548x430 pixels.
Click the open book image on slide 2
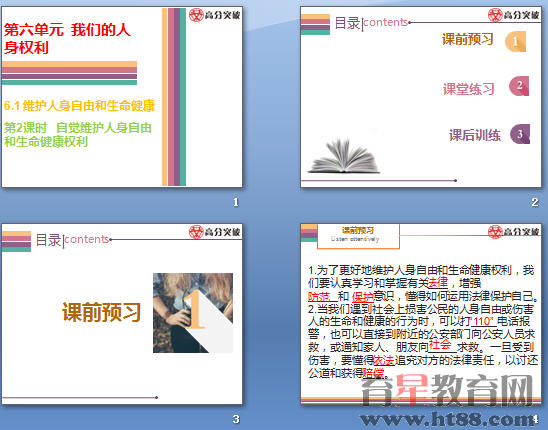tap(344, 156)
